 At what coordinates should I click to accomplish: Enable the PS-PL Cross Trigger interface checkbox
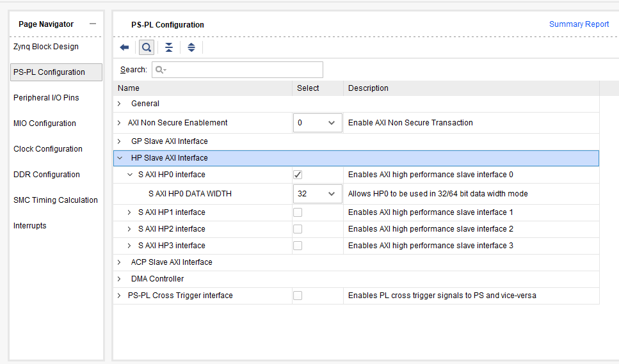tap(298, 296)
